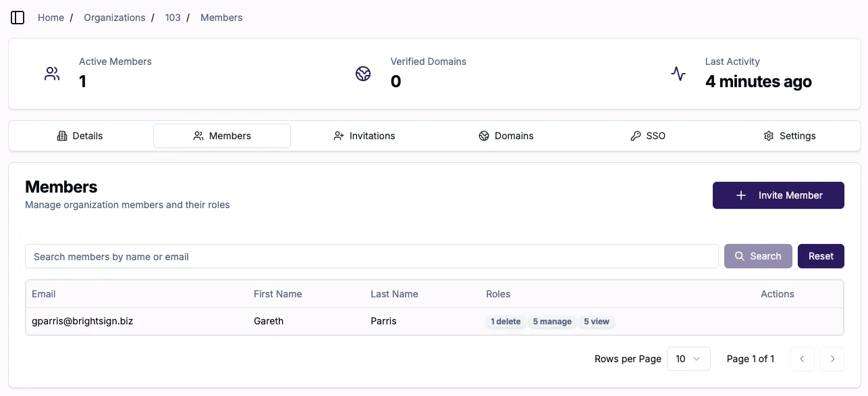Toggle the sidebar panel icon
This screenshot has width=868, height=396.
pos(18,18)
